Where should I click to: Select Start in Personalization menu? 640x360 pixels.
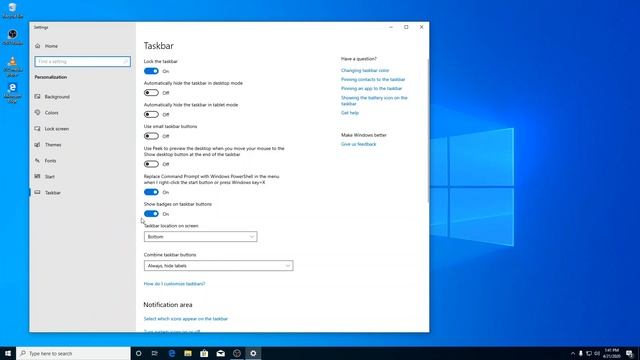click(x=50, y=176)
